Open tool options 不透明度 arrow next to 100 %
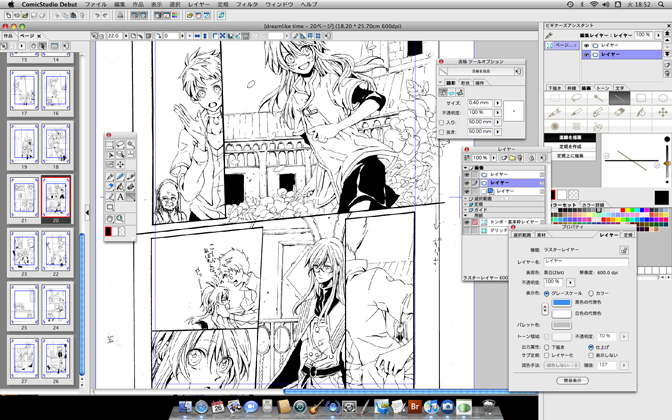The width and height of the screenshot is (672, 420). point(498,113)
